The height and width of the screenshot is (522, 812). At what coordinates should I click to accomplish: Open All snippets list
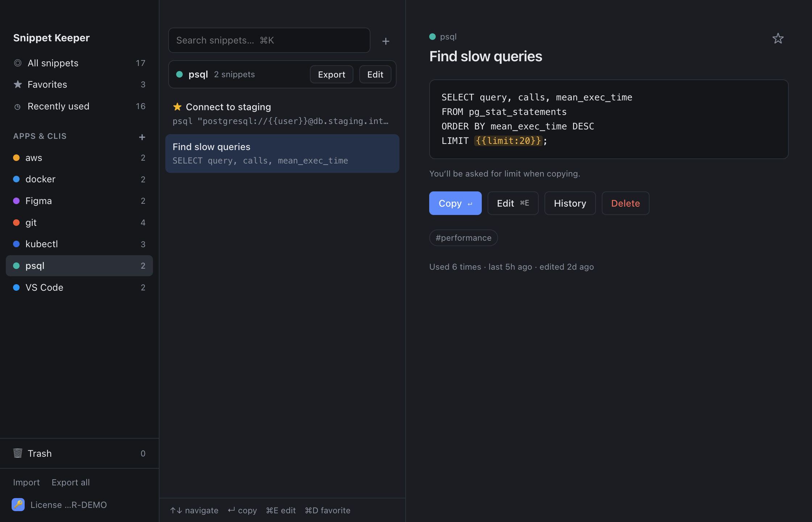point(79,63)
